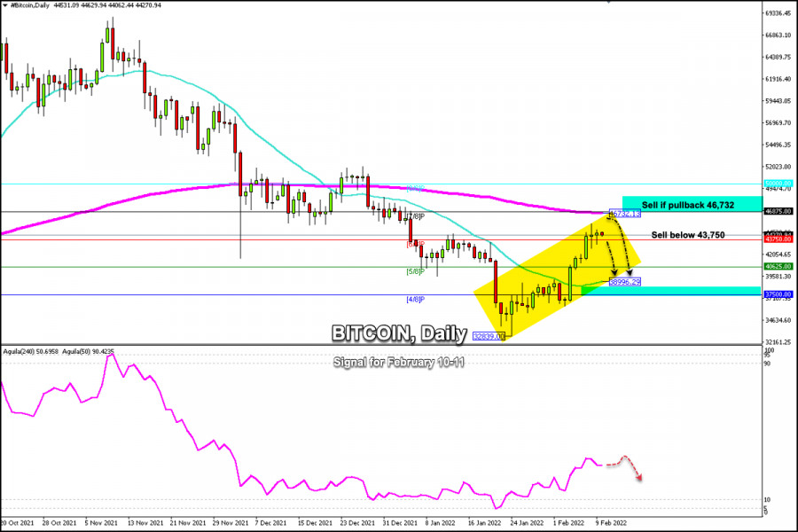This screenshot has width=798, height=532.
Task: Click the 21 Nov 2021 date label
Action: tap(188, 523)
